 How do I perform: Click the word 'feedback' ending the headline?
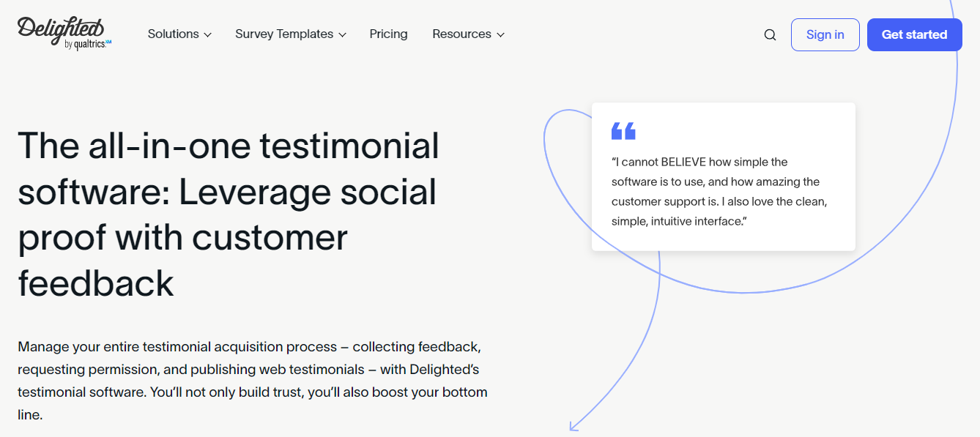click(96, 283)
